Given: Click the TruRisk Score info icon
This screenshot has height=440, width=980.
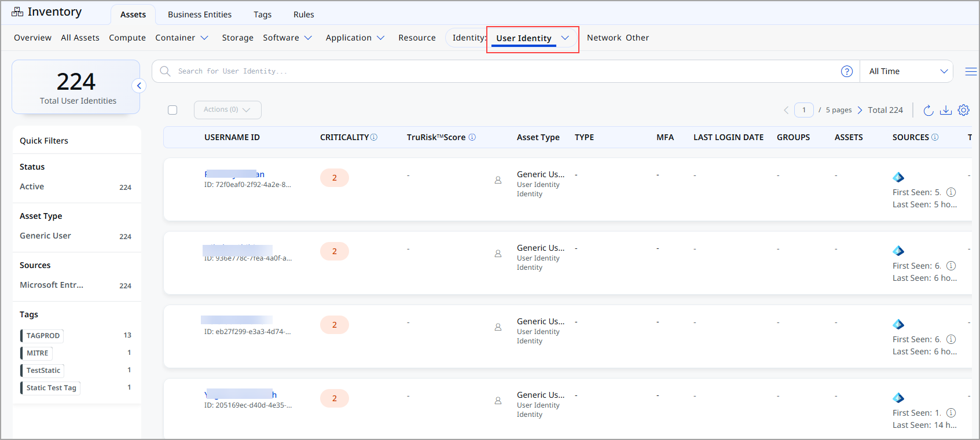Looking at the screenshot, I should (472, 137).
